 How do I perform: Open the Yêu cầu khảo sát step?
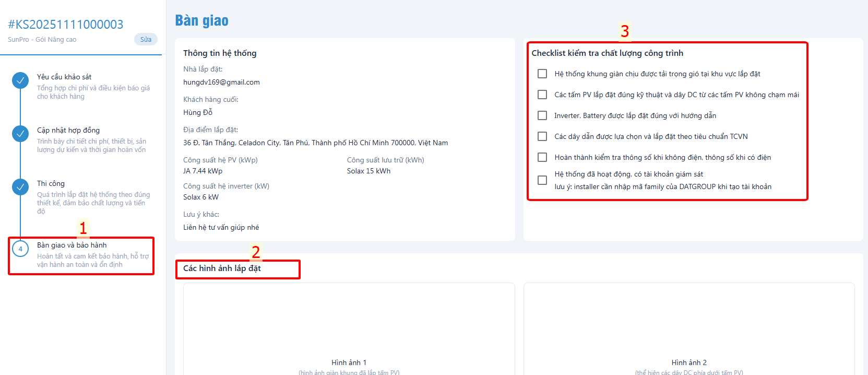[x=64, y=77]
